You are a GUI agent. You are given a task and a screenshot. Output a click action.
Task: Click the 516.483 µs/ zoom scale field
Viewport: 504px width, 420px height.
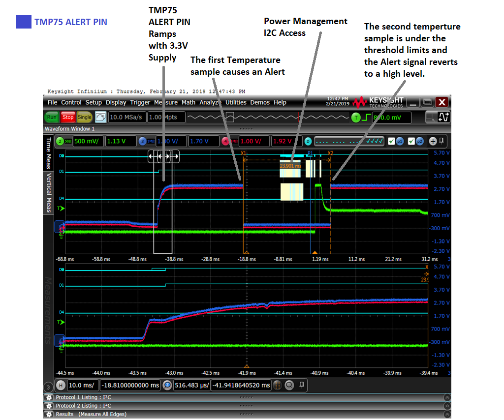tap(192, 385)
